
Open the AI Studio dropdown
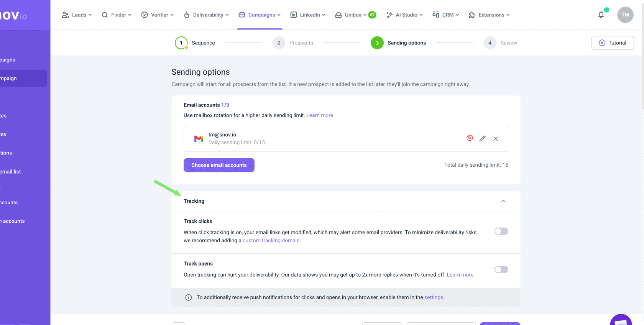pos(405,15)
